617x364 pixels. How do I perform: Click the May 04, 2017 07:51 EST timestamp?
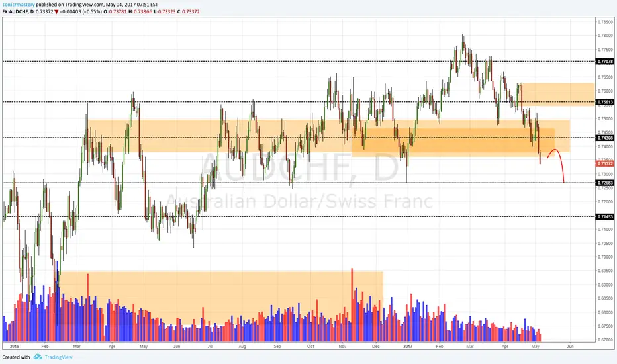point(132,5)
